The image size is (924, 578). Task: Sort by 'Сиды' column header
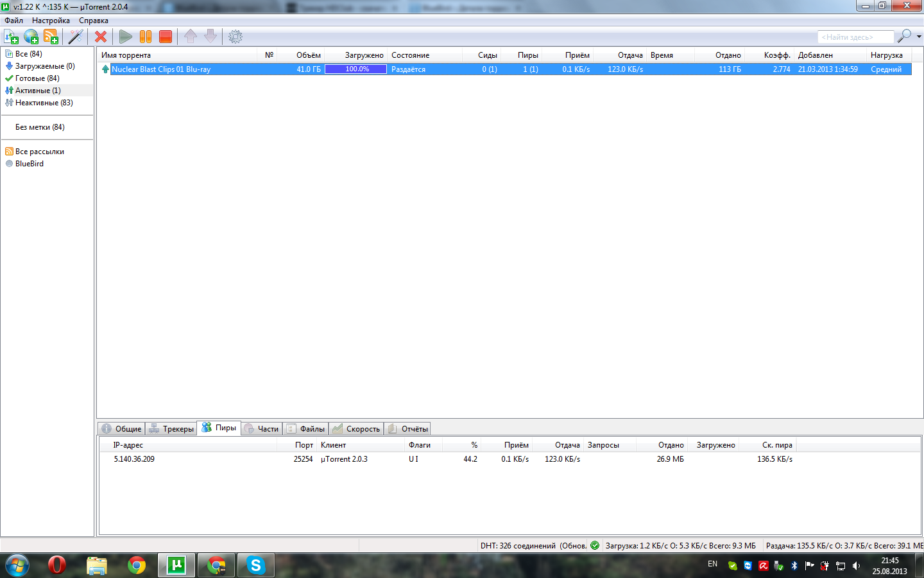481,55
